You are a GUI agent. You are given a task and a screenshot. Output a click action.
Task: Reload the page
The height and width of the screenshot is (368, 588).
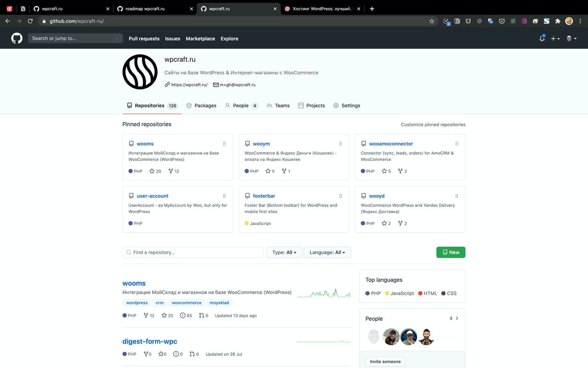pos(30,21)
